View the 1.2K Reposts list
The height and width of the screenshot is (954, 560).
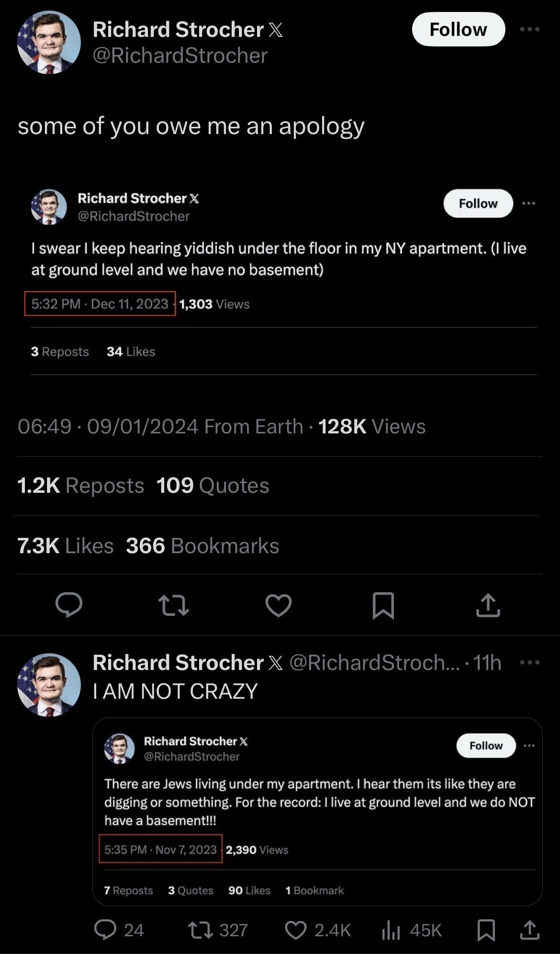point(80,486)
